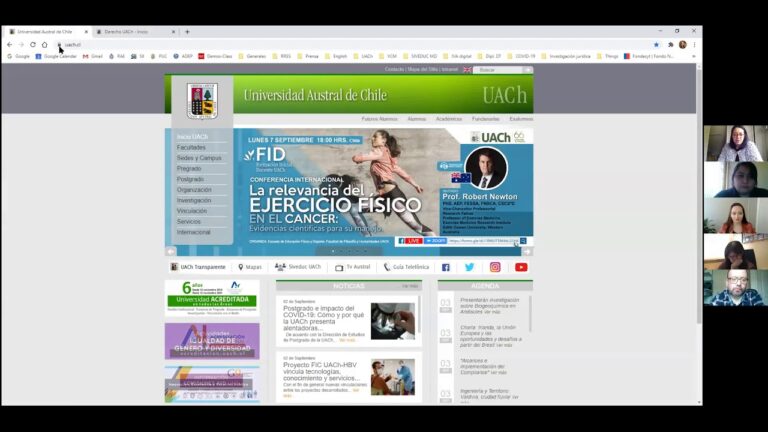Open Facultades in the side menu

[x=192, y=147]
